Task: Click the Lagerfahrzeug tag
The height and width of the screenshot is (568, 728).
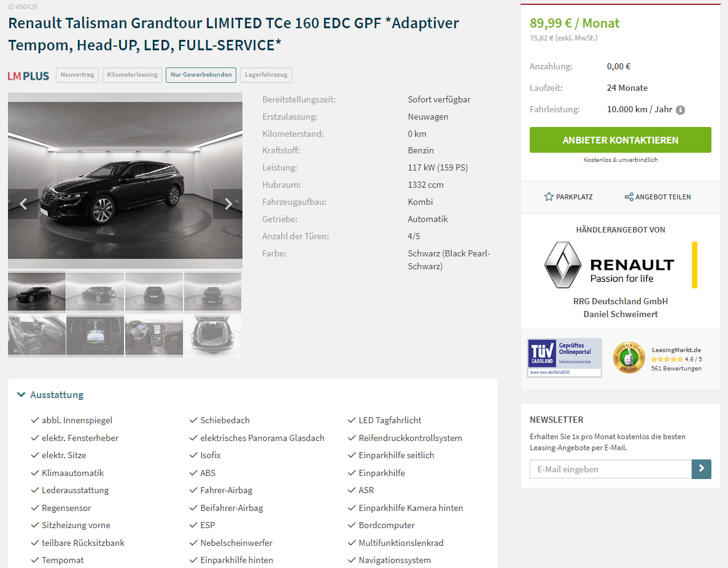Action: (266, 75)
